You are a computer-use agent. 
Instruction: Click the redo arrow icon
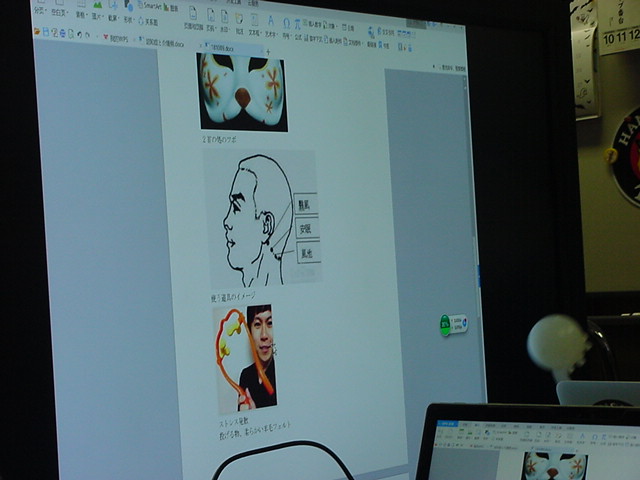pos(88,36)
